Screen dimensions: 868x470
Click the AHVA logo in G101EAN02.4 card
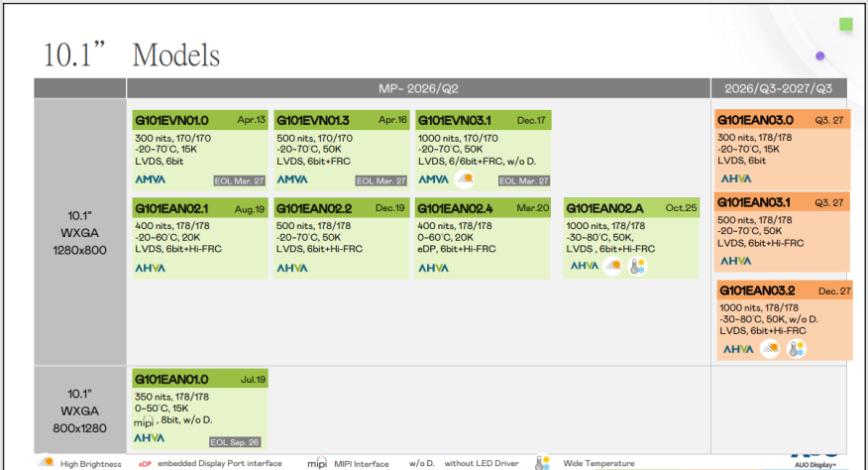433,268
